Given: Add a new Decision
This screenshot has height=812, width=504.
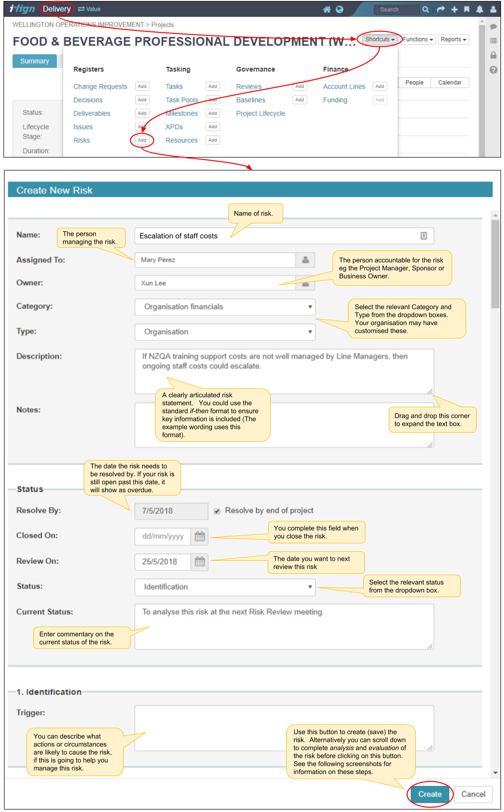Looking at the screenshot, I should [142, 100].
